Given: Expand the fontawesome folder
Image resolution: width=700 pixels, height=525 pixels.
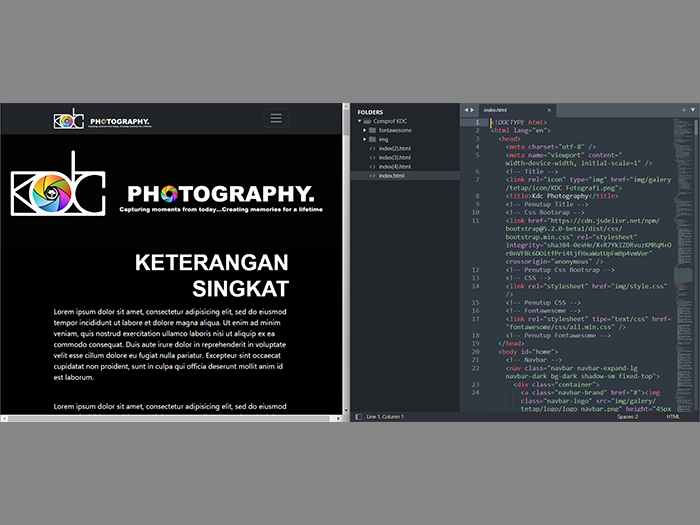Looking at the screenshot, I should coord(365,130).
